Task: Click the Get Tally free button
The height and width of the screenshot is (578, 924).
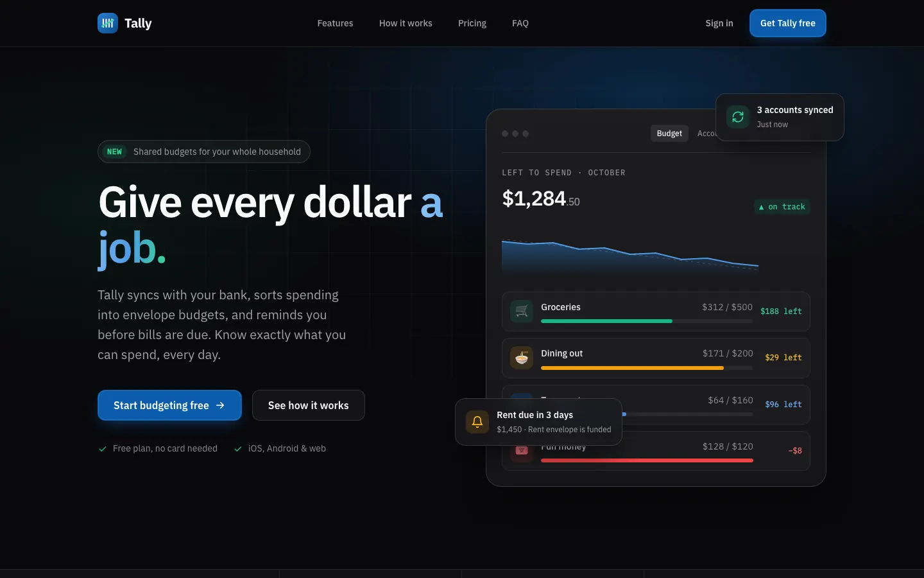Action: click(788, 23)
